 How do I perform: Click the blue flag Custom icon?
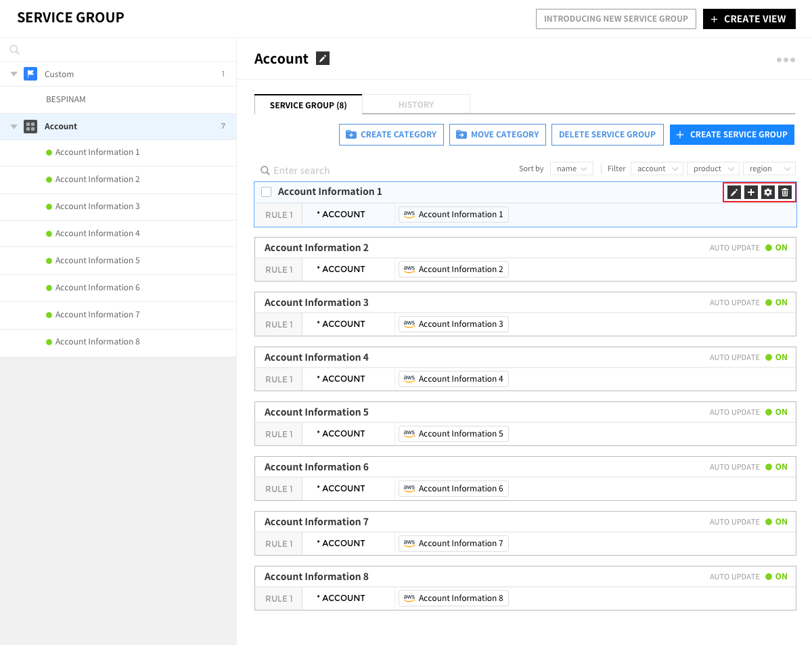coord(30,74)
